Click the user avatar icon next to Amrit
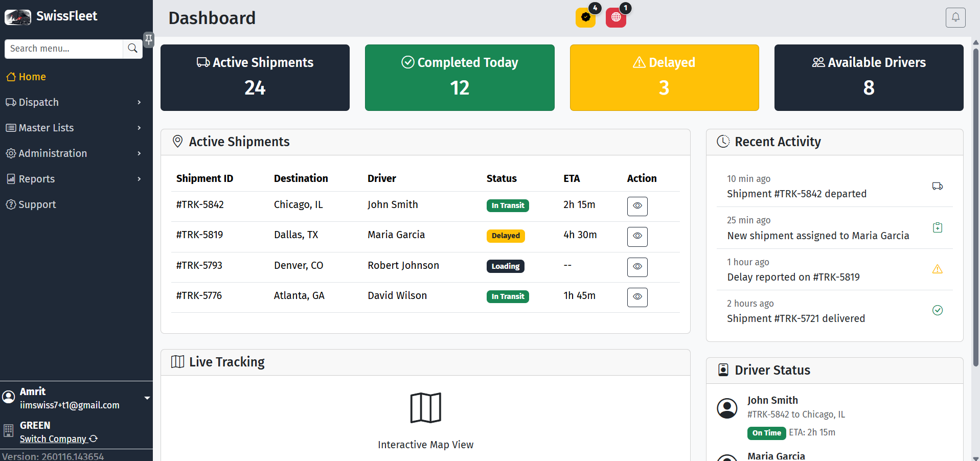 pyautogui.click(x=9, y=397)
